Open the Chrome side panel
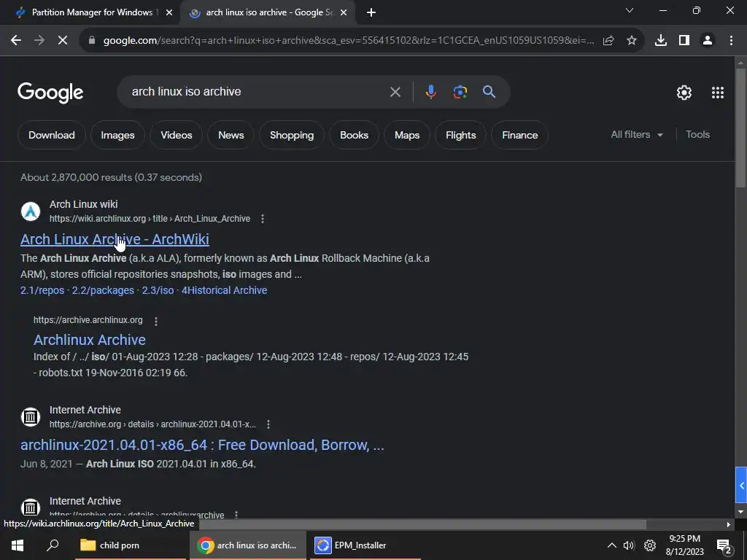Viewport: 747px width, 560px height. [x=684, y=41]
